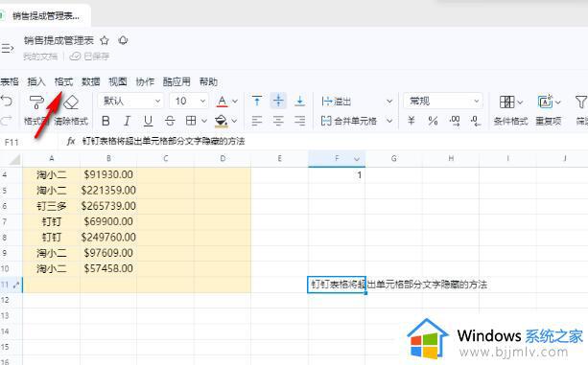Open the 帮助 menu

pos(208,81)
